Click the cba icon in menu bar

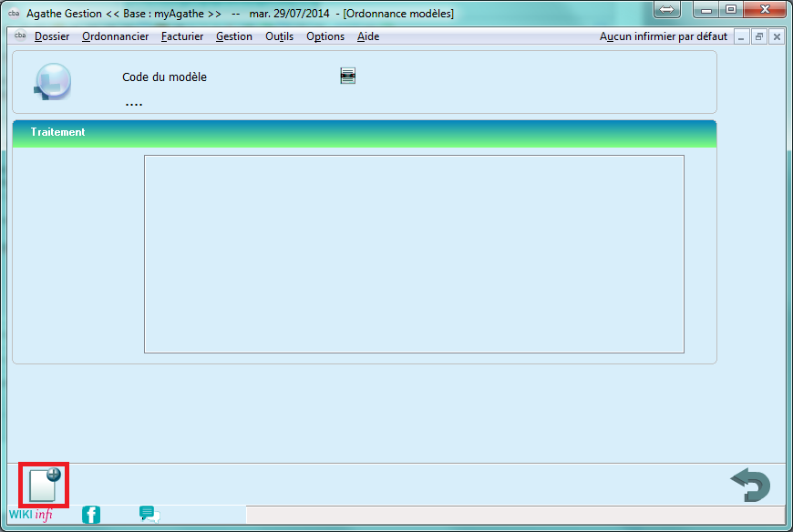click(20, 36)
